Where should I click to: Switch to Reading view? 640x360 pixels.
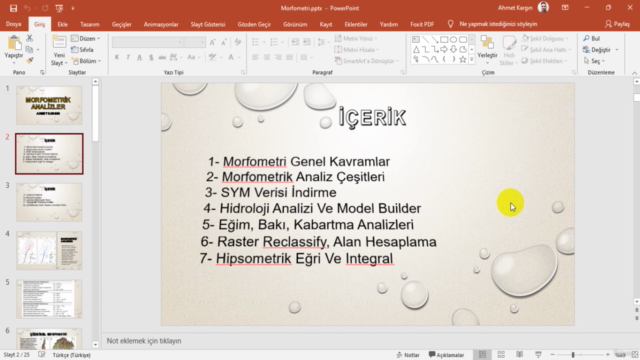pos(519,355)
